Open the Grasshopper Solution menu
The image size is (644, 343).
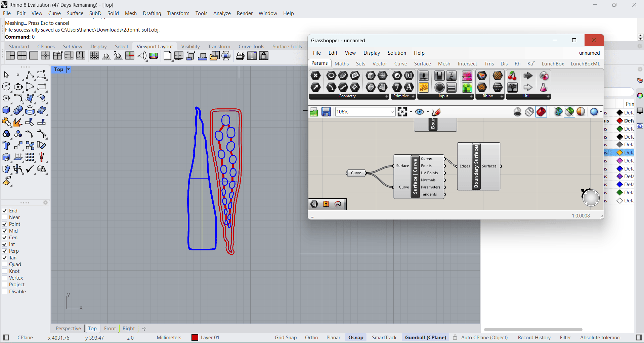pyautogui.click(x=396, y=53)
